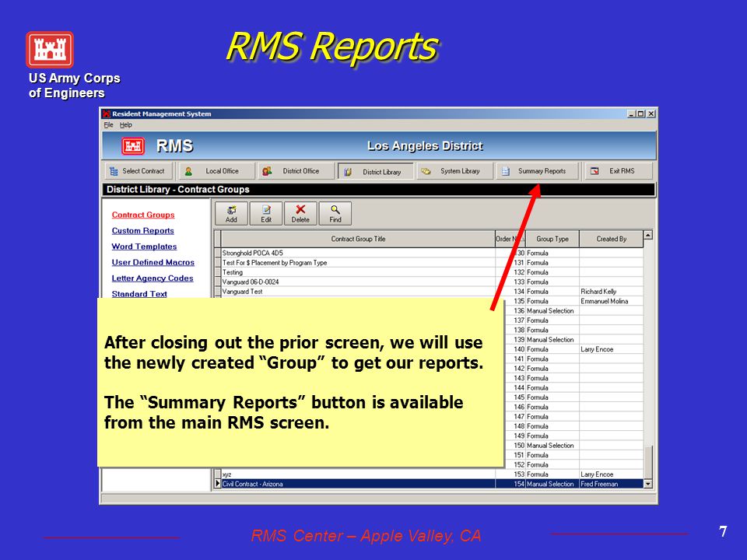
Task: Open the User Defined Macros link
Action: (153, 262)
